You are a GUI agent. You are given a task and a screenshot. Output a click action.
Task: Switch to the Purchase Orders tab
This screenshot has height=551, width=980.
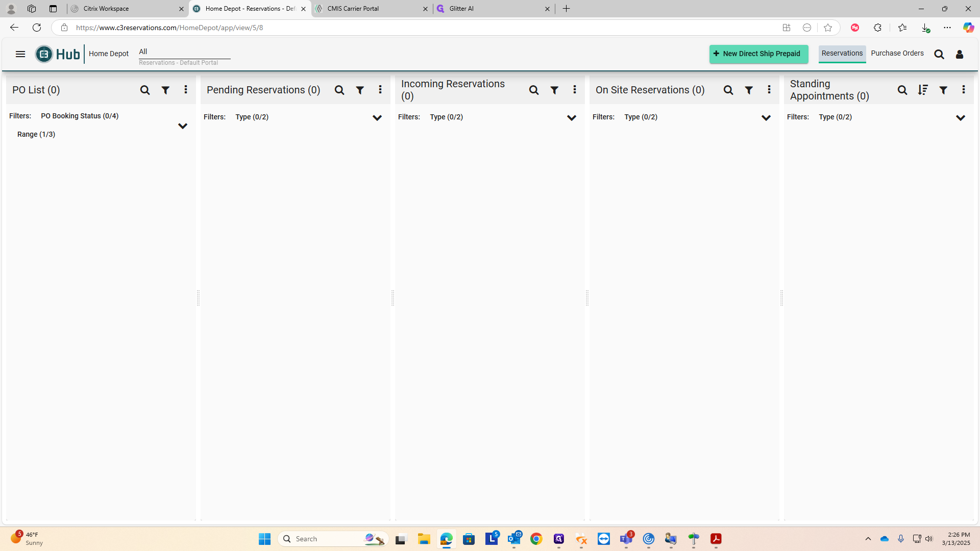[x=897, y=54]
